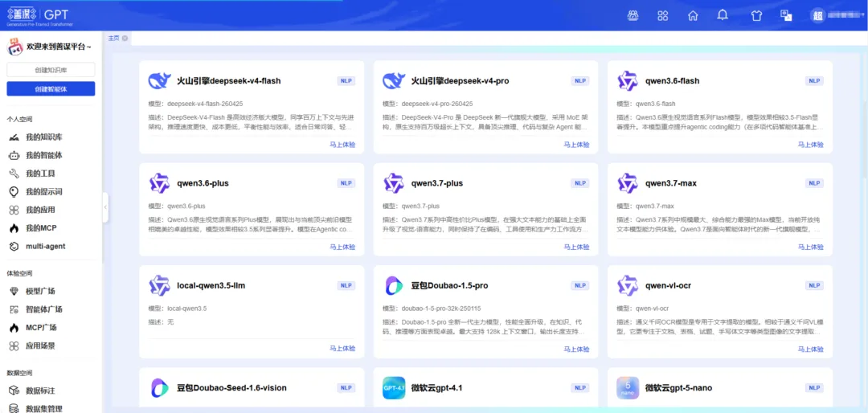Try 火山引擎deepseek-v4-flash via 马上体验
The width and height of the screenshot is (868, 413).
[x=342, y=145]
